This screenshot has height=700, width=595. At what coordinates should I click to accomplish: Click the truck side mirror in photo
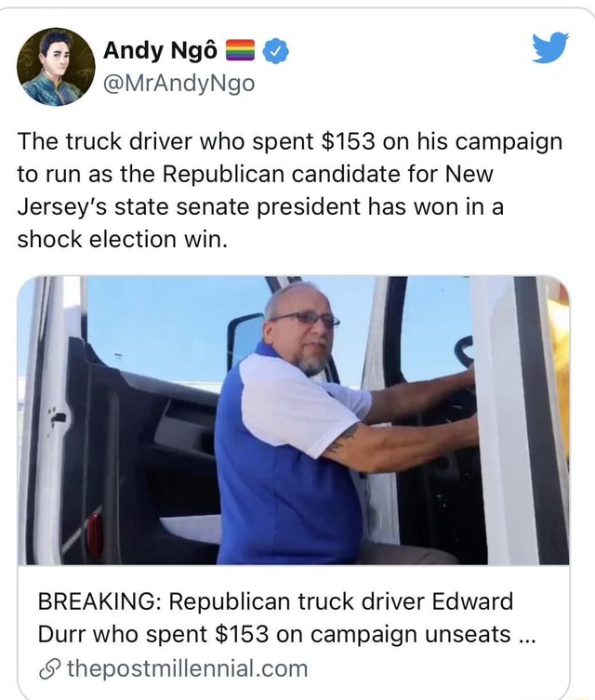pos(245,339)
